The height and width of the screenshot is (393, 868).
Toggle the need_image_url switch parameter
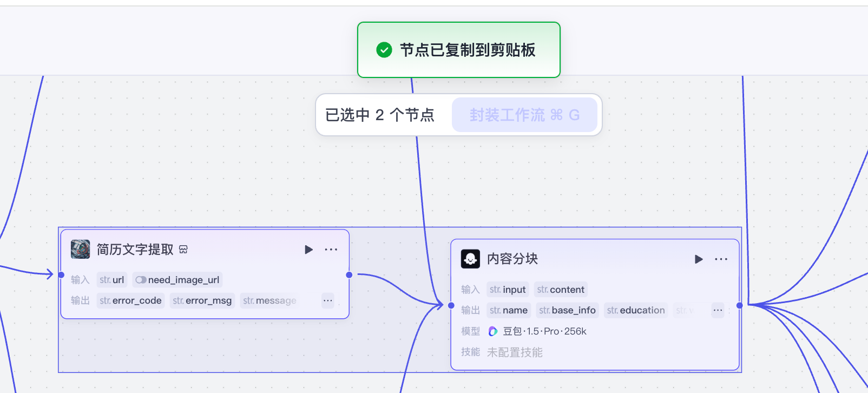coord(141,280)
